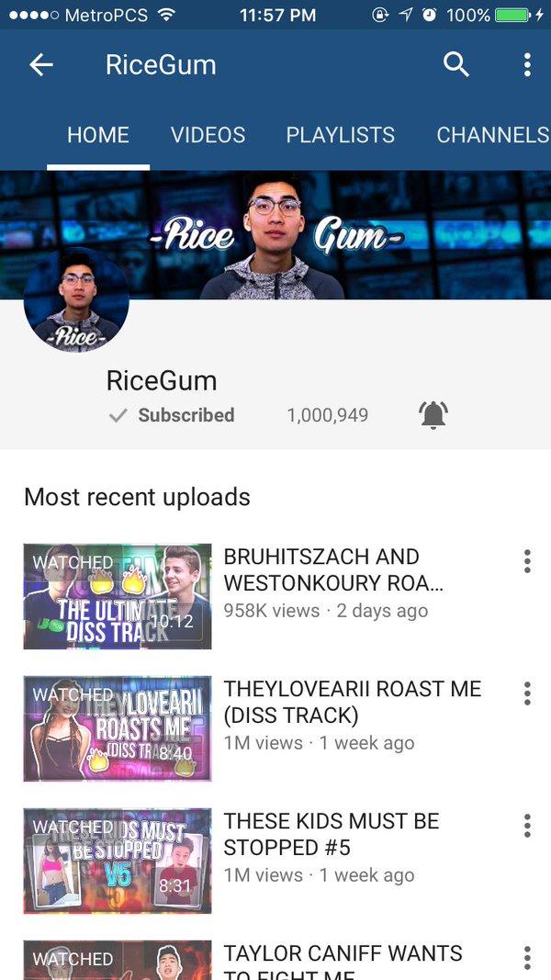The height and width of the screenshot is (980, 551).
Task: Open These Kids Must Be Stopped V5 thumbnail
Action: click(x=118, y=861)
